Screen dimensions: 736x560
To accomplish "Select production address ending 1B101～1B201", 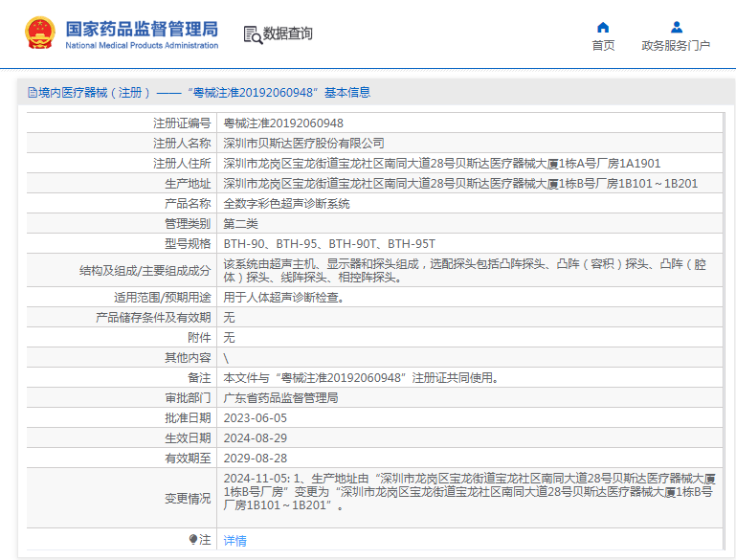I will pyautogui.click(x=460, y=184).
